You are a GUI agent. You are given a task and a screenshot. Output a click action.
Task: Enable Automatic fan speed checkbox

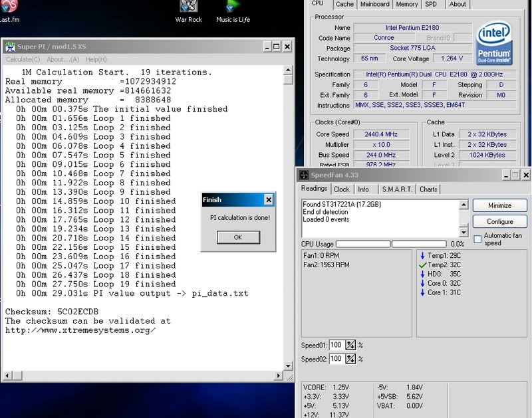point(477,239)
